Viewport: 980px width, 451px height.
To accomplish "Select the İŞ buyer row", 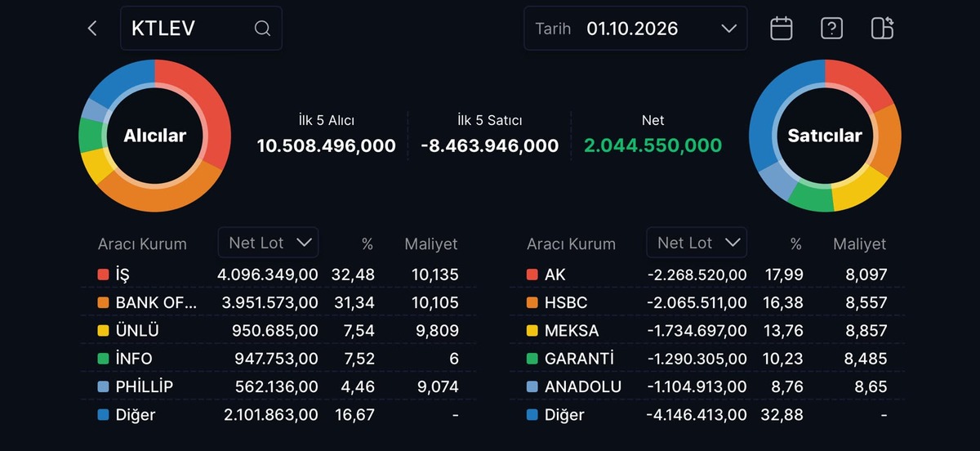I will click(x=278, y=275).
